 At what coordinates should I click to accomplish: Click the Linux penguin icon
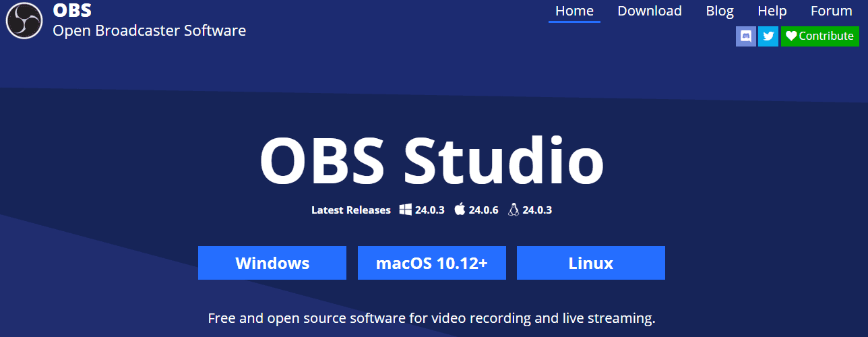(x=514, y=210)
